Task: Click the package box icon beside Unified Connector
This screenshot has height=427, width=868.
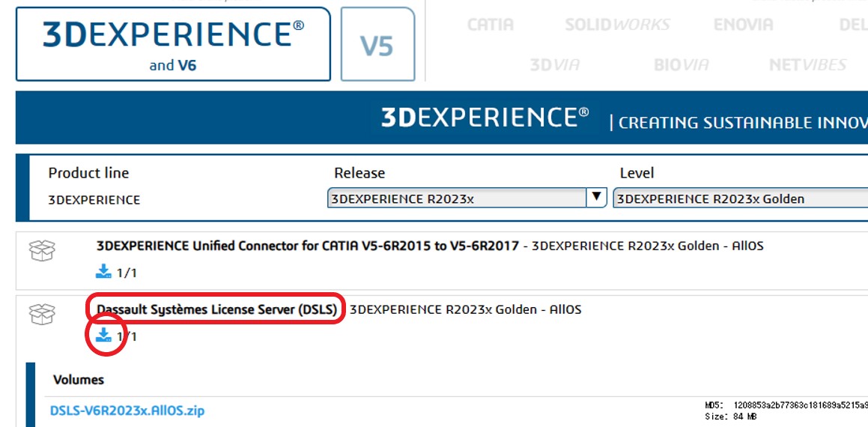Action: pos(41,252)
